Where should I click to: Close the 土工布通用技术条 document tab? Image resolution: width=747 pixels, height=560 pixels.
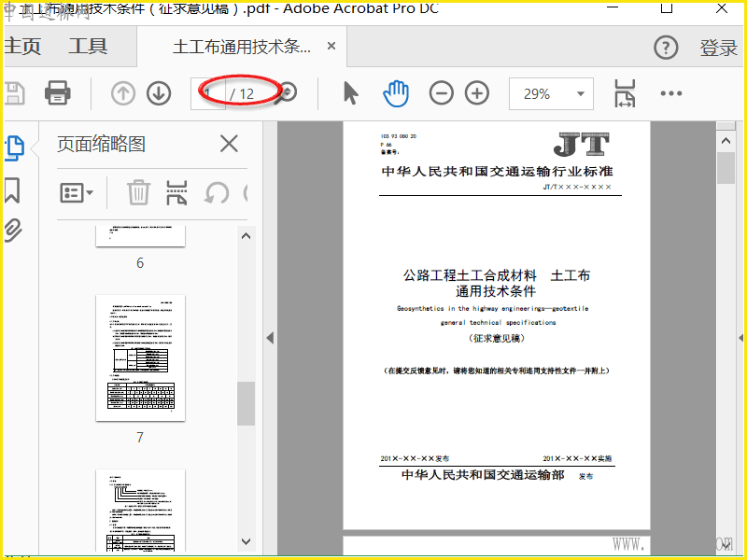[x=331, y=46]
